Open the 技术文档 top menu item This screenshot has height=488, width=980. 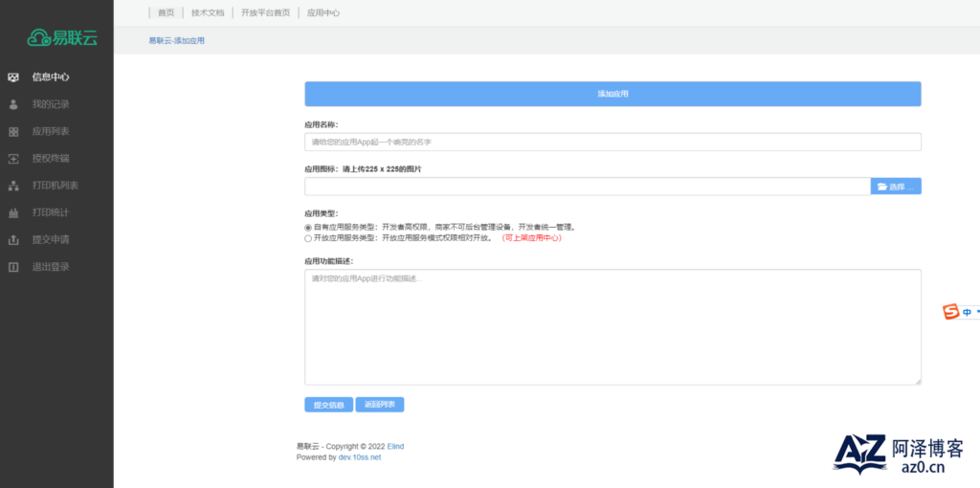point(208,13)
